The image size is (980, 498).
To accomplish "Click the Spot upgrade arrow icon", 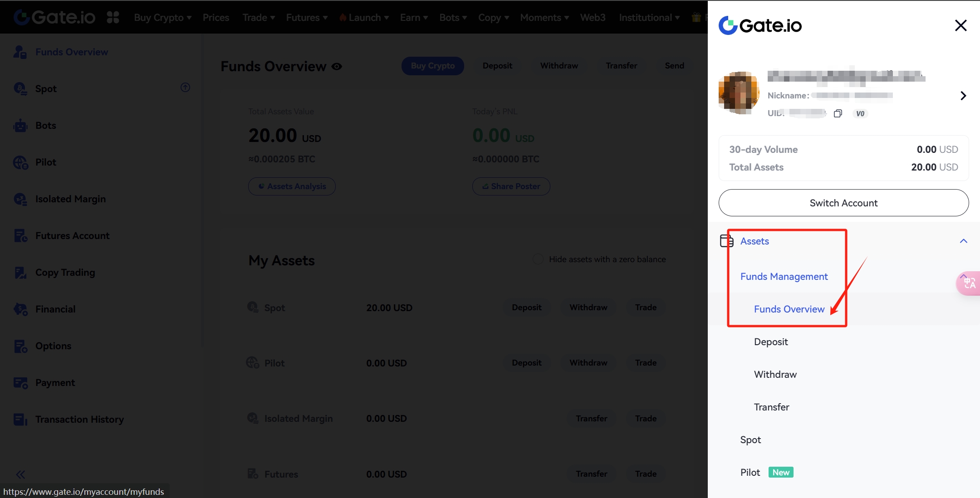I will (185, 88).
